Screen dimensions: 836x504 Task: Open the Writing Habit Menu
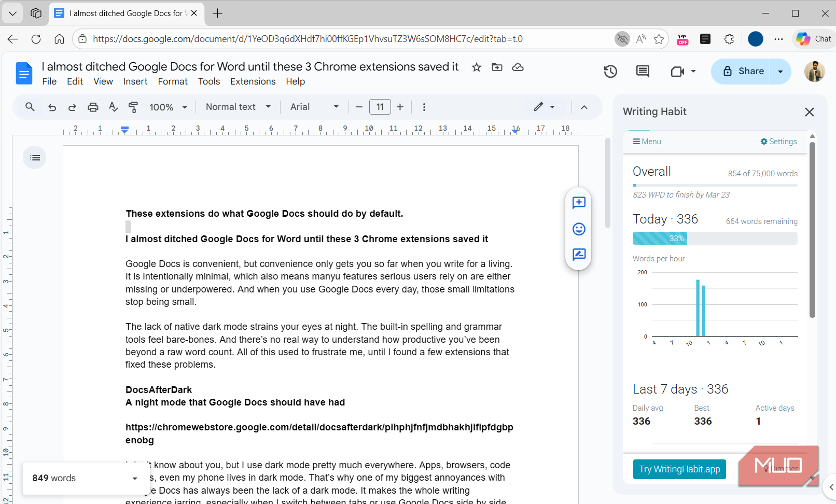[647, 142]
